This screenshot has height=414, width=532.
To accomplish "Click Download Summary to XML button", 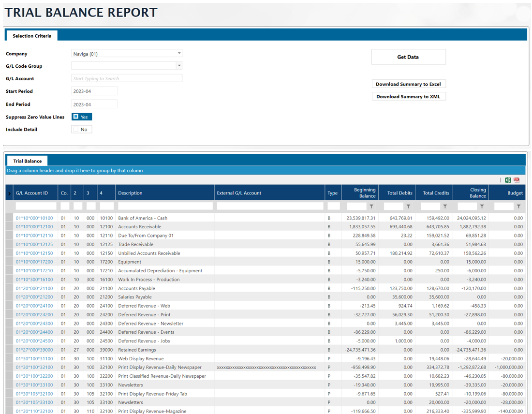I will tap(408, 97).
